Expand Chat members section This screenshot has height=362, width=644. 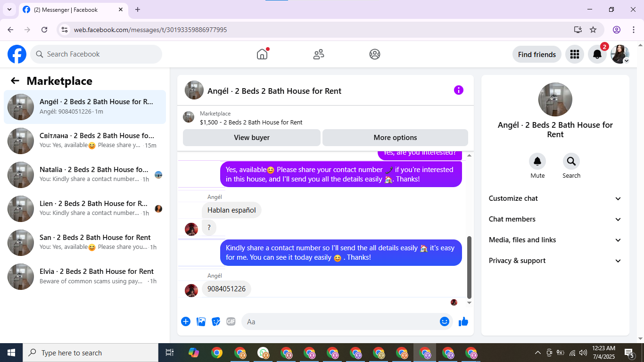click(x=555, y=219)
